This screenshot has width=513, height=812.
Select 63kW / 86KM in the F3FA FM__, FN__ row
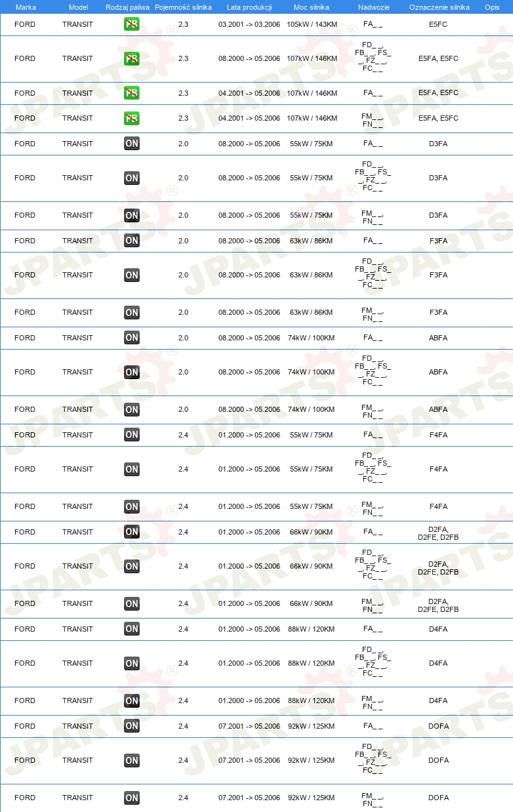click(311, 312)
